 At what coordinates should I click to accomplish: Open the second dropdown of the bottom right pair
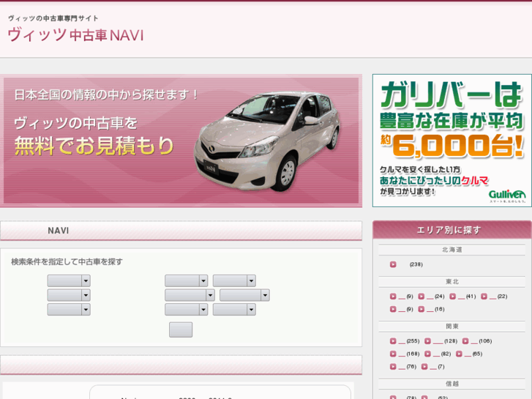coord(234,310)
